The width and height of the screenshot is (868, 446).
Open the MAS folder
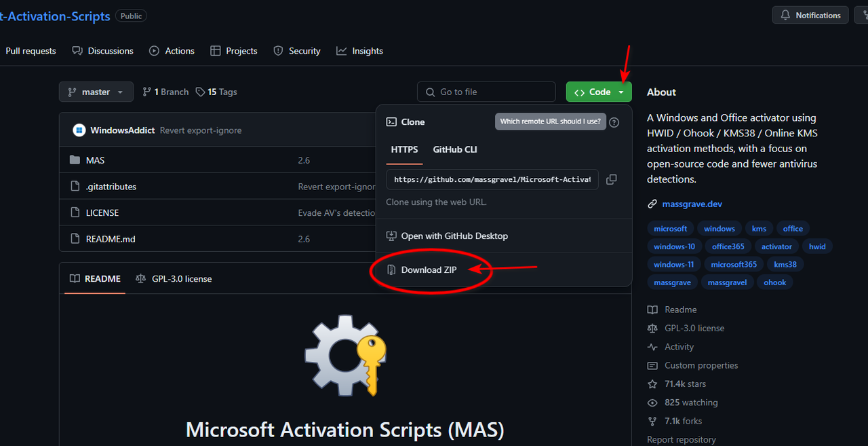point(96,160)
